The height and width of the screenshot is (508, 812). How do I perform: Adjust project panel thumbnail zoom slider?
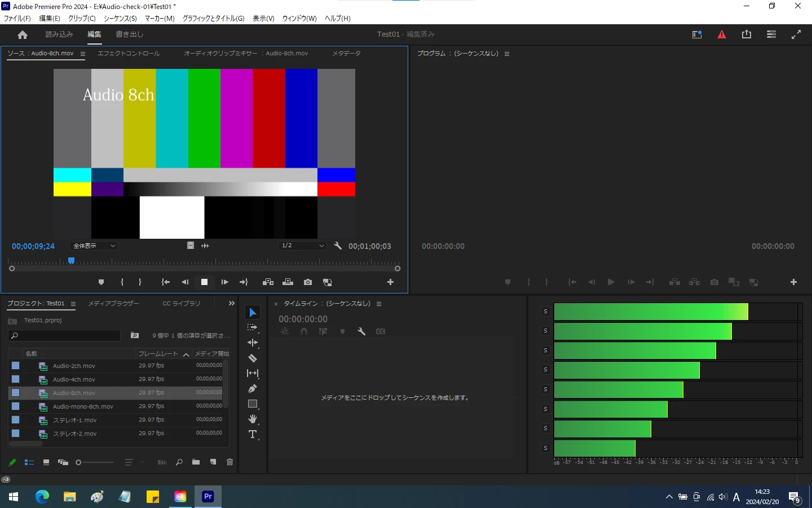pos(95,462)
